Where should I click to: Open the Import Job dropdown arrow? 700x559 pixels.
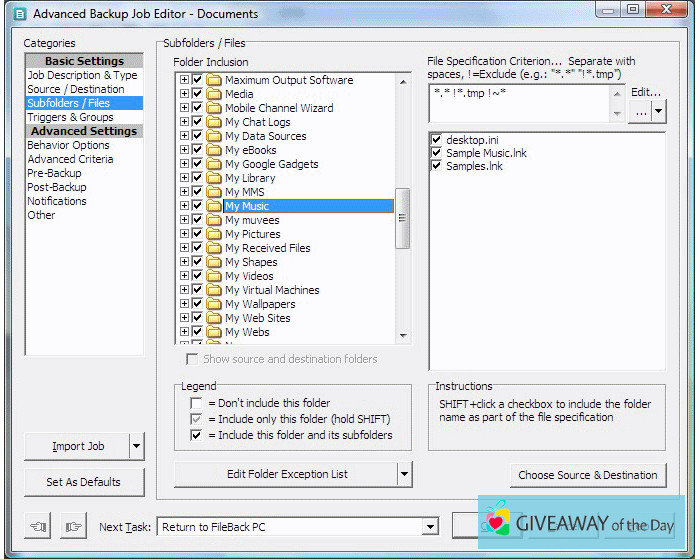136,446
